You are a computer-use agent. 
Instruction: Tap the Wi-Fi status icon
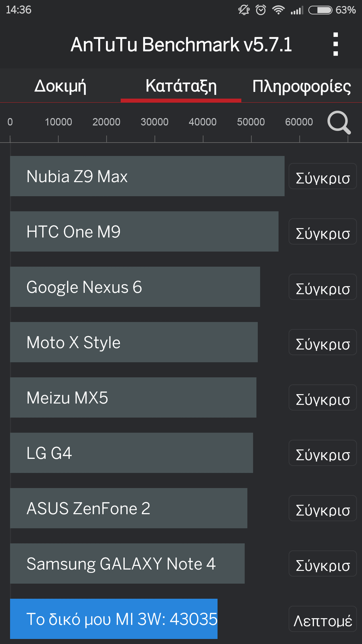278,10
